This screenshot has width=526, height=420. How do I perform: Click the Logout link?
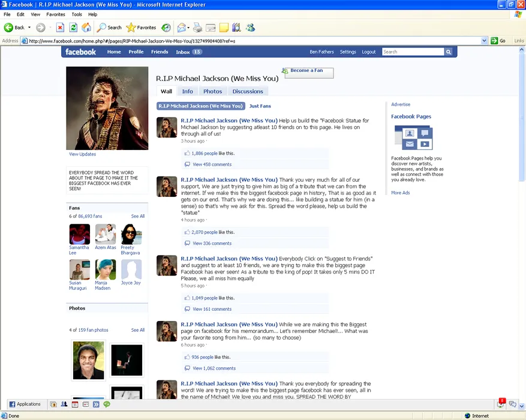click(x=368, y=52)
